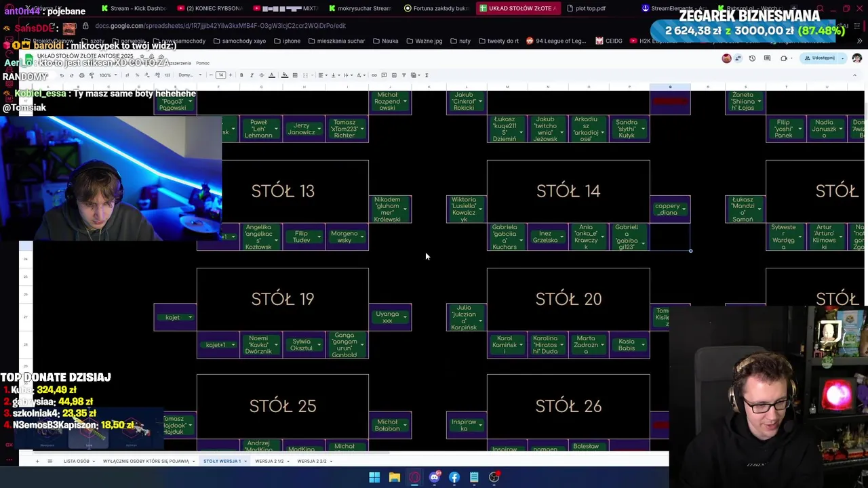Add a new sheet with plus
Image resolution: width=868 pixels, height=488 pixels.
(37, 461)
